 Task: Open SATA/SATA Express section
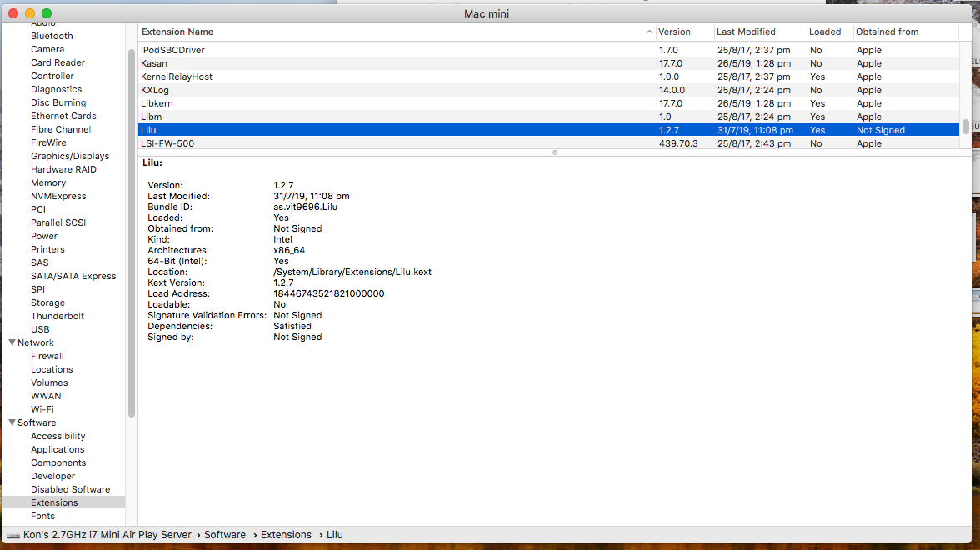(73, 277)
